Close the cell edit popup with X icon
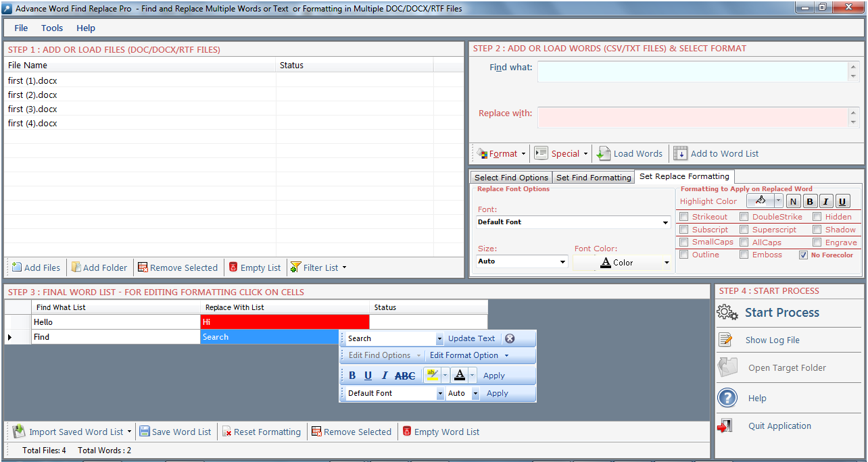This screenshot has width=868, height=462. tap(510, 338)
